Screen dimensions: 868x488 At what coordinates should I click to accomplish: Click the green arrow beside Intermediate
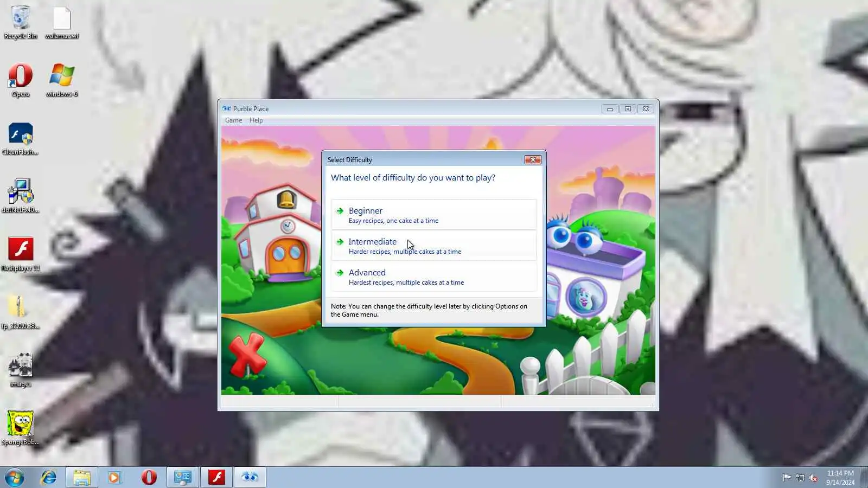(x=340, y=242)
